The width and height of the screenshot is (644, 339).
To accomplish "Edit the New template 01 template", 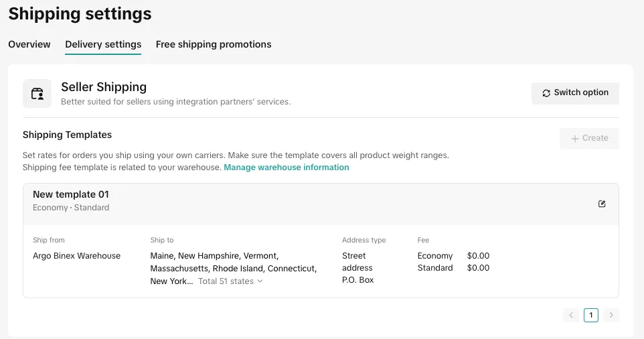I will click(602, 204).
